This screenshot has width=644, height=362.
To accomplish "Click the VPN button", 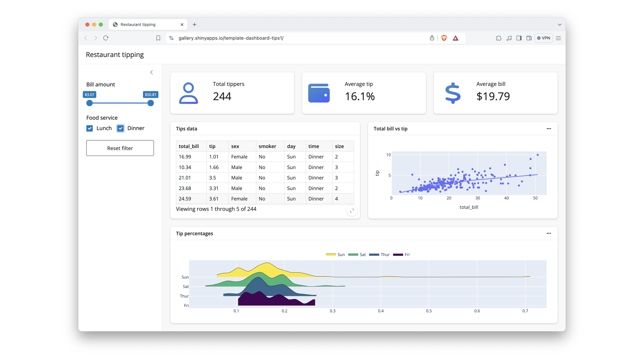I will click(543, 38).
